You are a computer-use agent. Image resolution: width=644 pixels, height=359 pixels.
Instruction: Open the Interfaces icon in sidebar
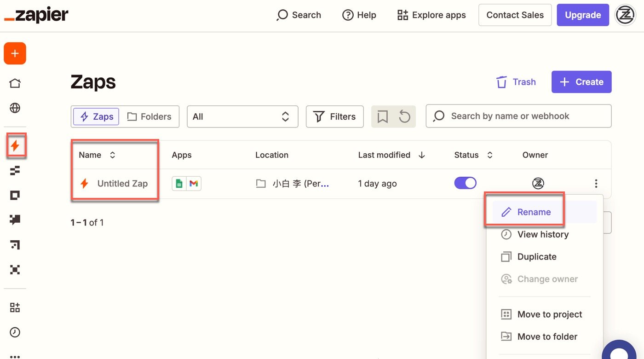15,196
